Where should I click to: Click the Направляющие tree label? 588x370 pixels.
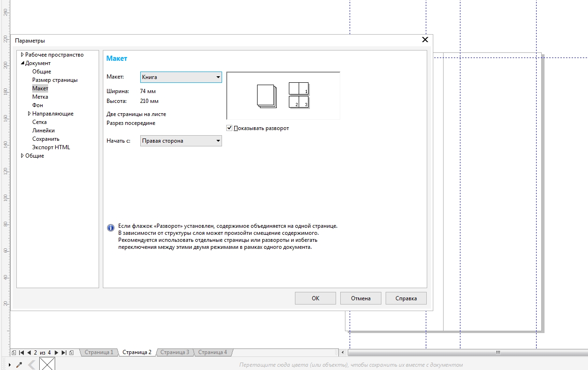[x=53, y=114]
